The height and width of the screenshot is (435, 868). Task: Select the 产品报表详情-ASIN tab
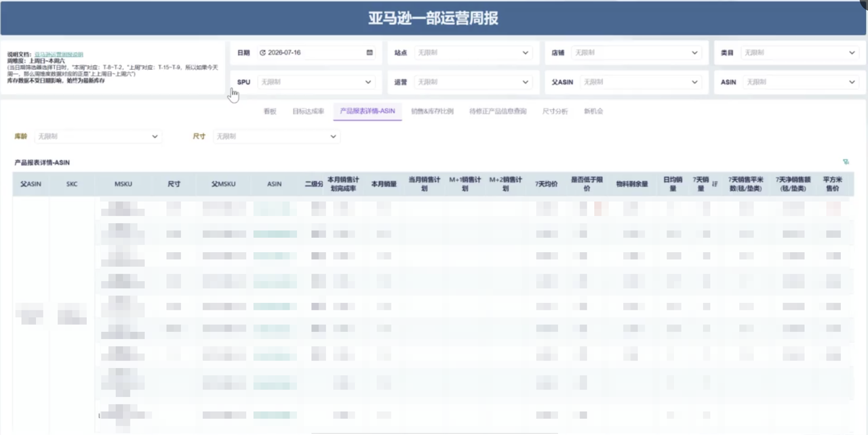[x=368, y=111]
